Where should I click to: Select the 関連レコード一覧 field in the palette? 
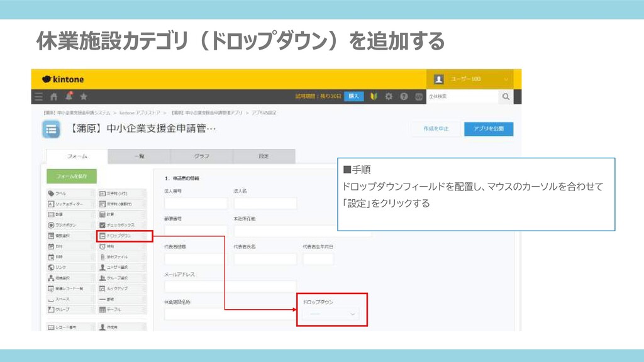click(70, 288)
